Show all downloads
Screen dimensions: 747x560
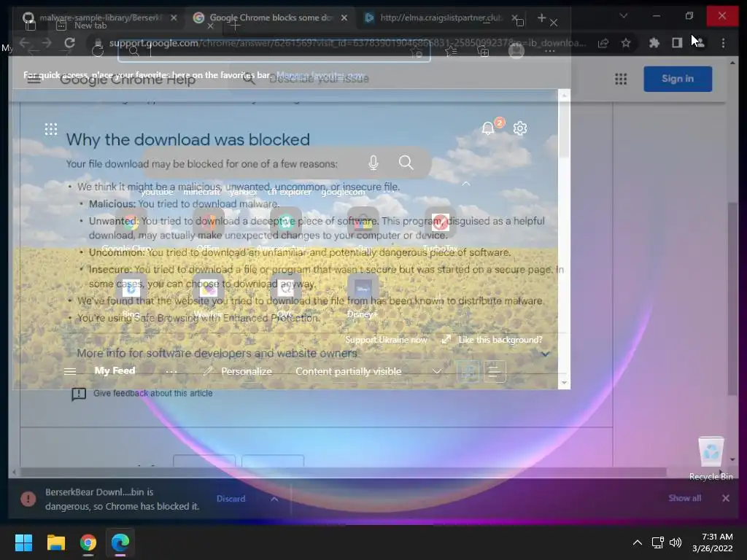684,498
